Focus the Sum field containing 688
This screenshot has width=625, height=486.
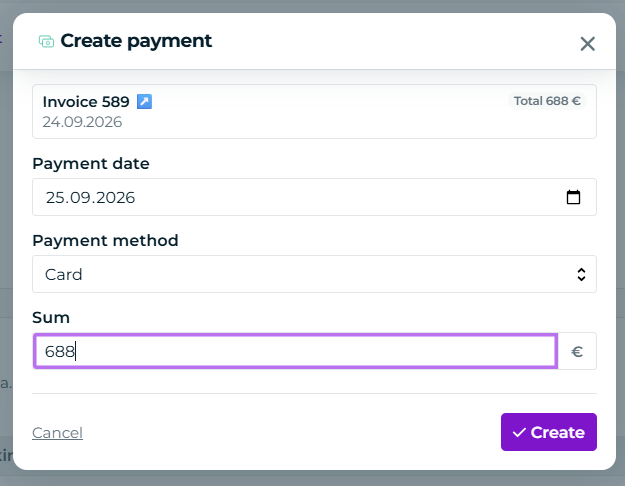tap(295, 351)
